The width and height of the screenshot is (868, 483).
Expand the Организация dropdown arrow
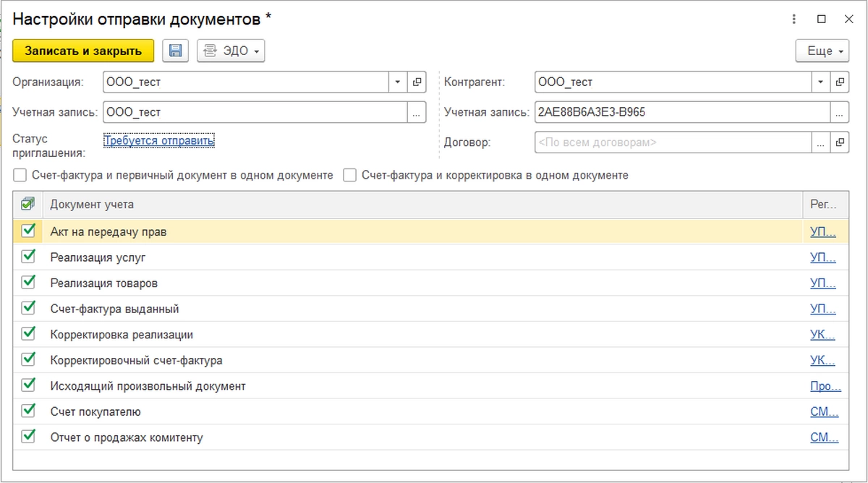[x=398, y=82]
